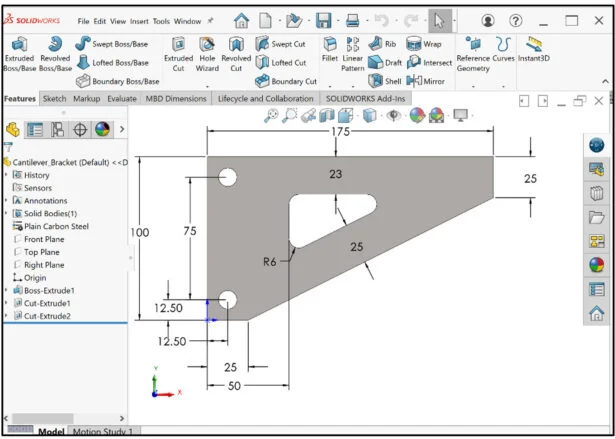The width and height of the screenshot is (615, 439).
Task: Expand the History tree node
Action: click(6, 175)
